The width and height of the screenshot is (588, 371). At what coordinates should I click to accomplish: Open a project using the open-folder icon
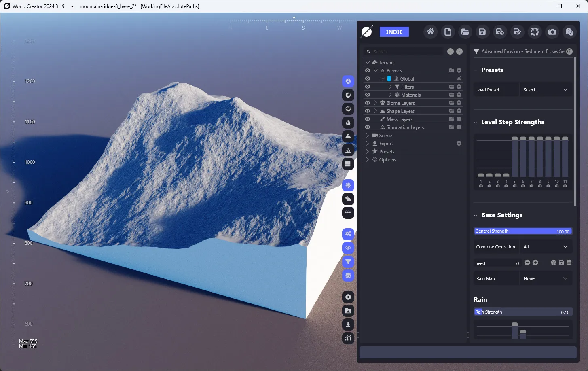coord(465,32)
